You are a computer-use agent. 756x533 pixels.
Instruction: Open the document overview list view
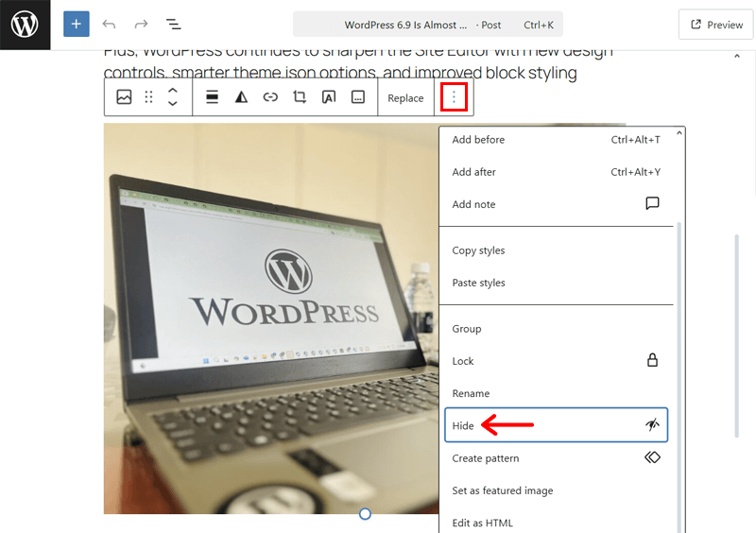(x=173, y=25)
